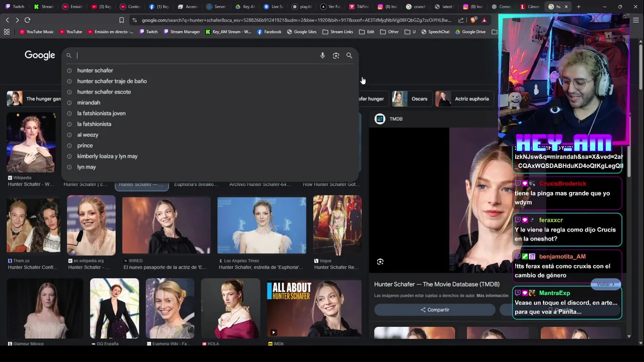Select suggestion 'al weezy'
Screen dimensions: 644x362
210,135
